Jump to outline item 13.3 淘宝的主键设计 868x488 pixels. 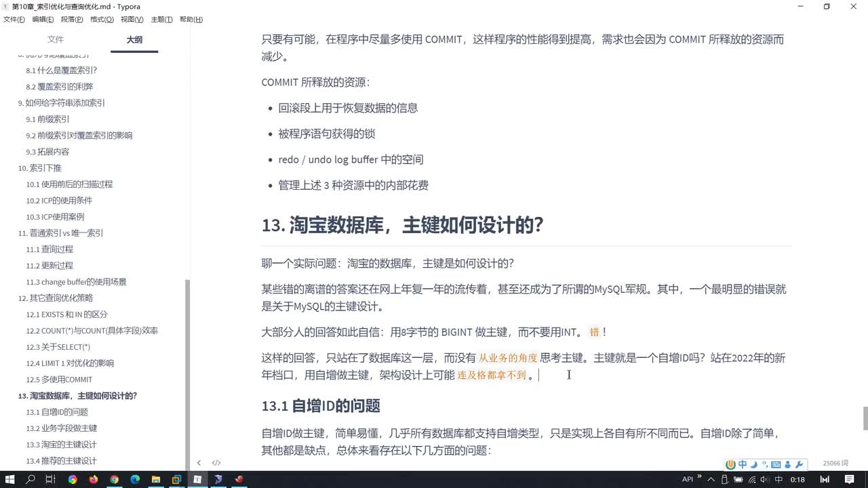62,445
